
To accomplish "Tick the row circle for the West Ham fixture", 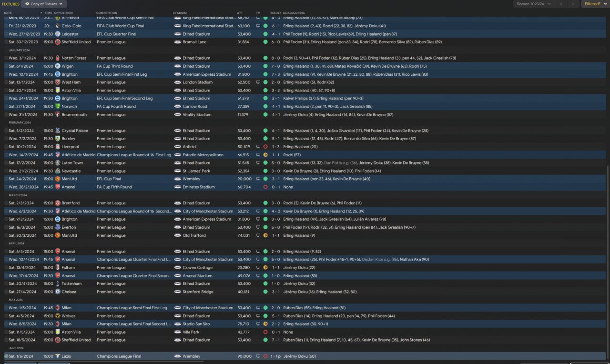I will pos(6,82).
